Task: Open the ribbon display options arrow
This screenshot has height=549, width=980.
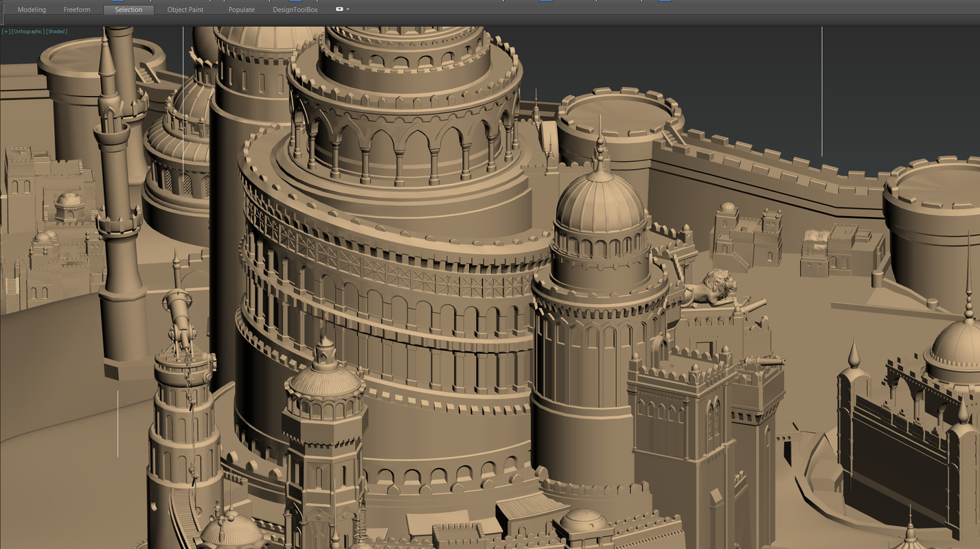Action: (348, 9)
